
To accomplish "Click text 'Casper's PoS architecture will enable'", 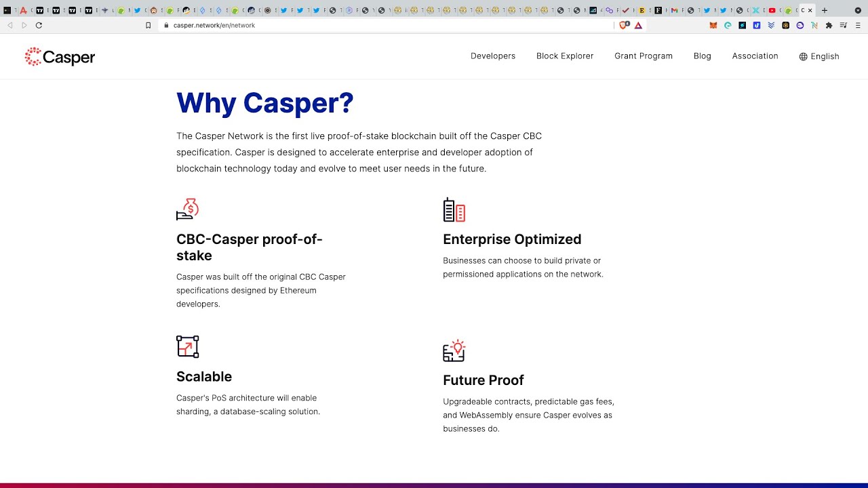I will [x=246, y=398].
